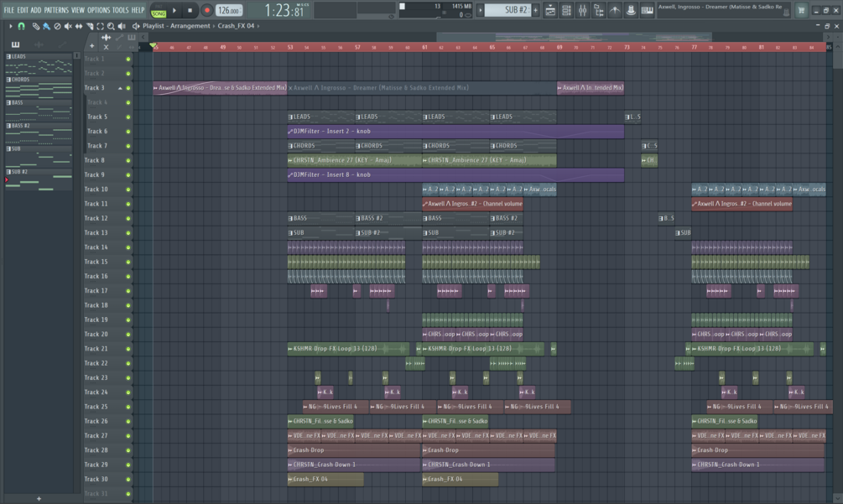This screenshot has width=843, height=504.
Task: Stop playback with Stop button
Action: 190,10
